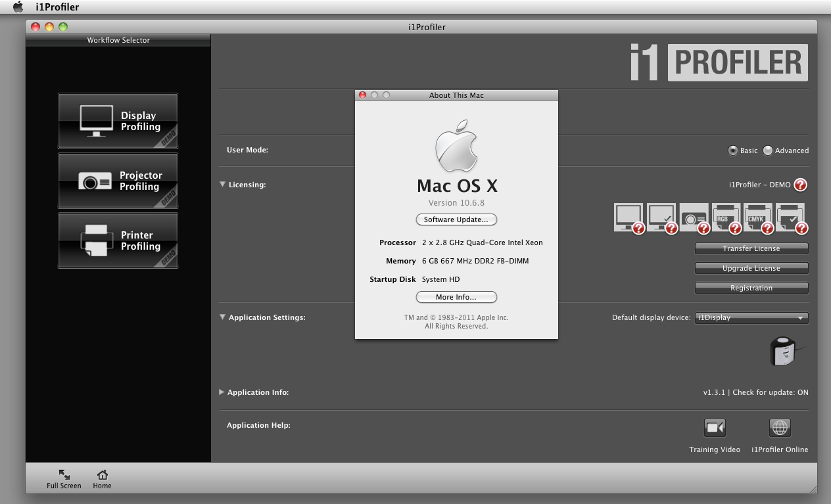Click the '2 x 2.8 GHz Quad-Core Intel Xeon' text
This screenshot has height=504, width=831.
[483, 242]
